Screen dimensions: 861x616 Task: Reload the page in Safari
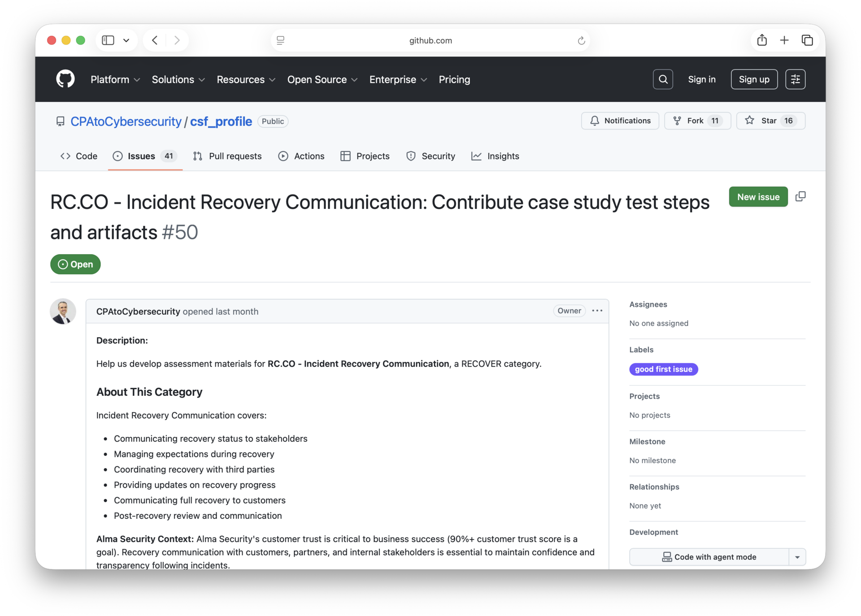581,40
